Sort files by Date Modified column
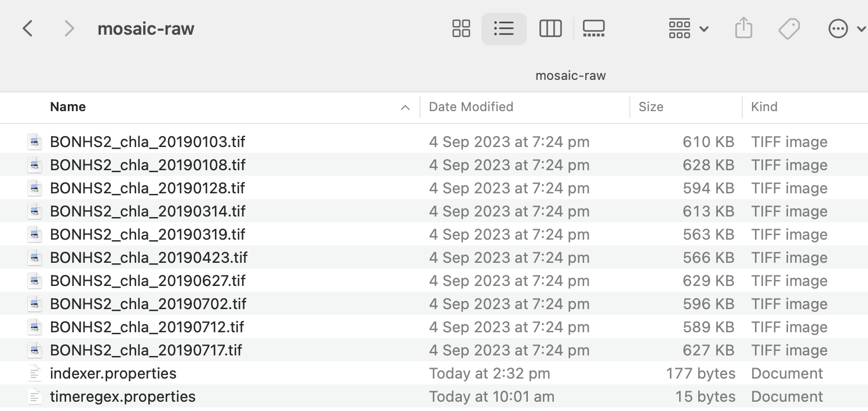 tap(471, 107)
